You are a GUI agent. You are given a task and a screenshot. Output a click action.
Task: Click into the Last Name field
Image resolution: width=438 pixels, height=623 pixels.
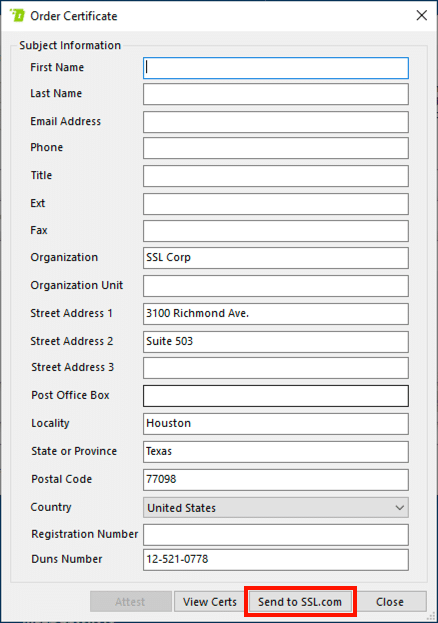tap(275, 94)
